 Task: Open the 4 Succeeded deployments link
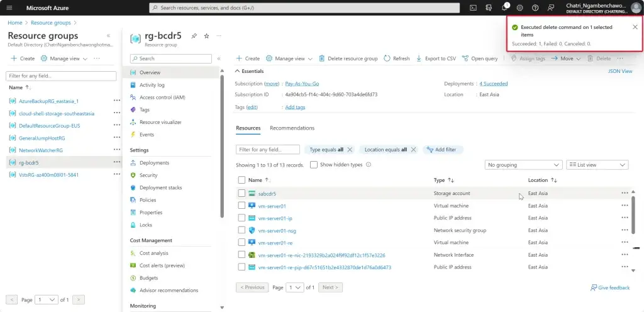(493, 84)
